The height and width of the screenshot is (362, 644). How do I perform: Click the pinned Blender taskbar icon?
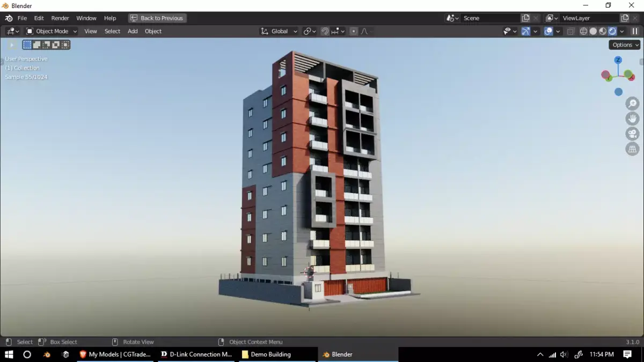click(47, 354)
